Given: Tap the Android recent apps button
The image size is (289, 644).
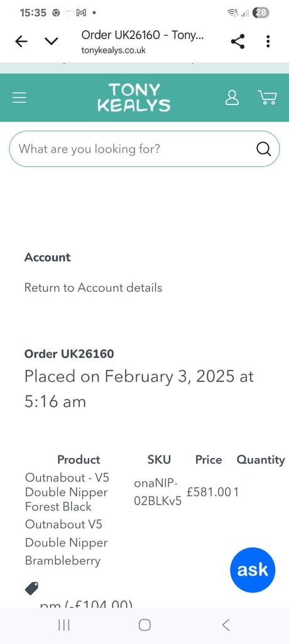Looking at the screenshot, I should [x=63, y=625].
